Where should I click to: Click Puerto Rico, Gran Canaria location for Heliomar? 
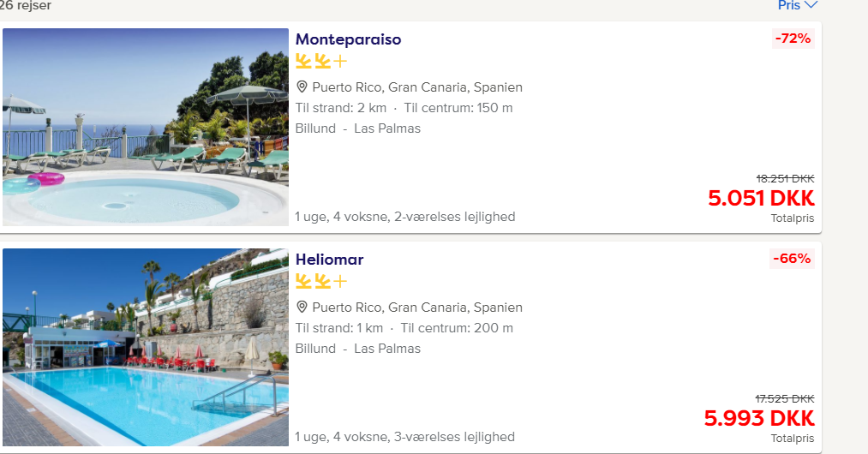pyautogui.click(x=417, y=308)
